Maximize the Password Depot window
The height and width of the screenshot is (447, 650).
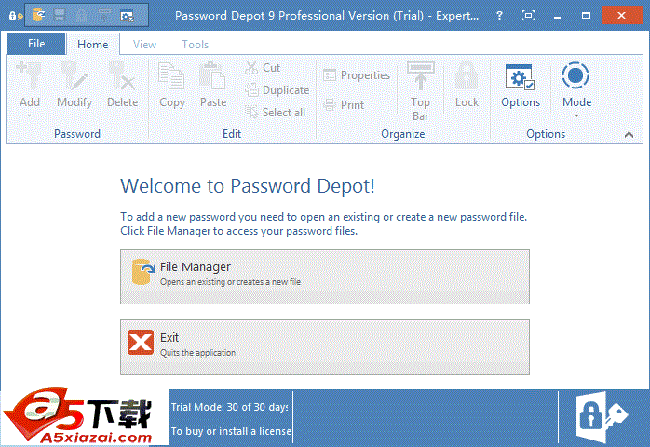[x=586, y=16]
